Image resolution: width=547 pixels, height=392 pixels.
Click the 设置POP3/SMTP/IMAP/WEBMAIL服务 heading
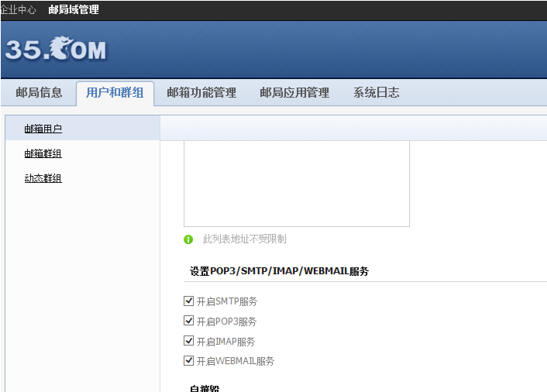pyautogui.click(x=280, y=271)
